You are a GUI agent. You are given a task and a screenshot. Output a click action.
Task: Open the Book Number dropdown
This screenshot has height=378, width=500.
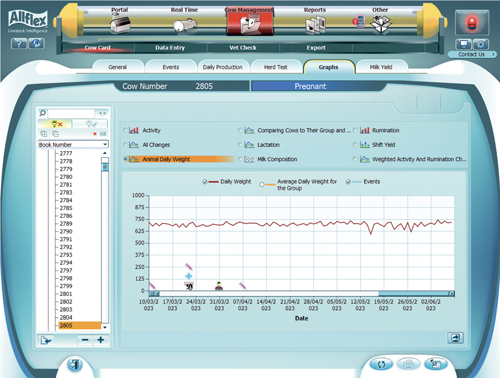pyautogui.click(x=73, y=145)
